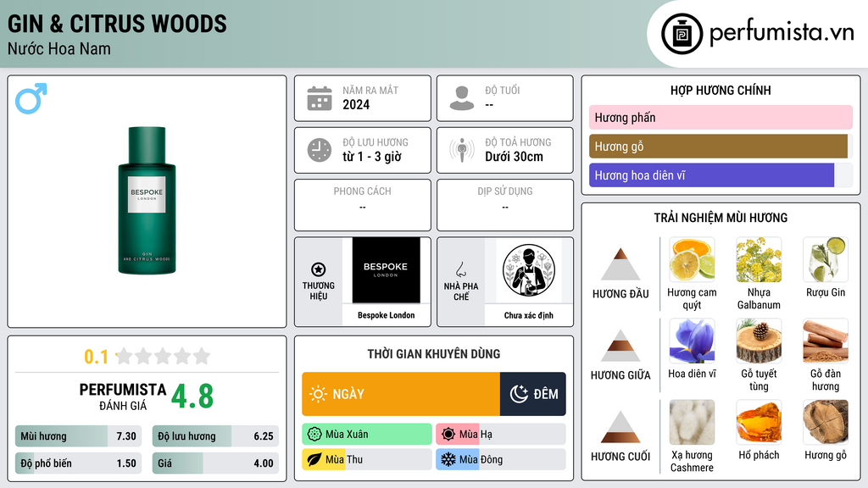868x488 pixels.
Task: Select the Hoa diên vĩ iris image
Action: click(692, 341)
